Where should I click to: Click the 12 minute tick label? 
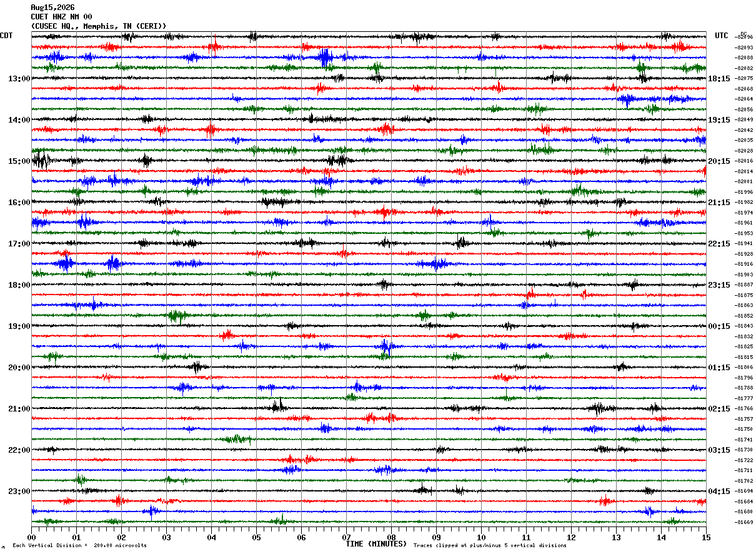click(x=571, y=537)
